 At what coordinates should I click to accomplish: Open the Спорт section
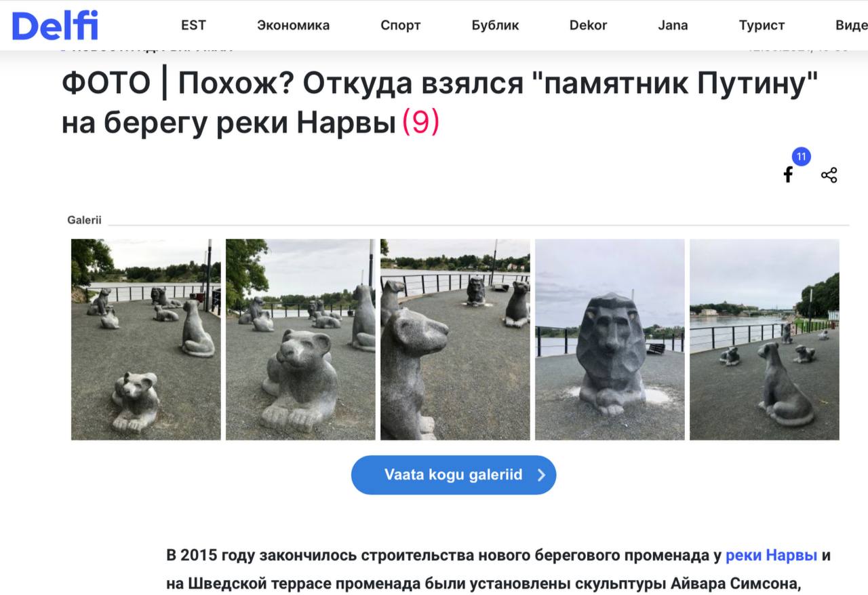400,25
